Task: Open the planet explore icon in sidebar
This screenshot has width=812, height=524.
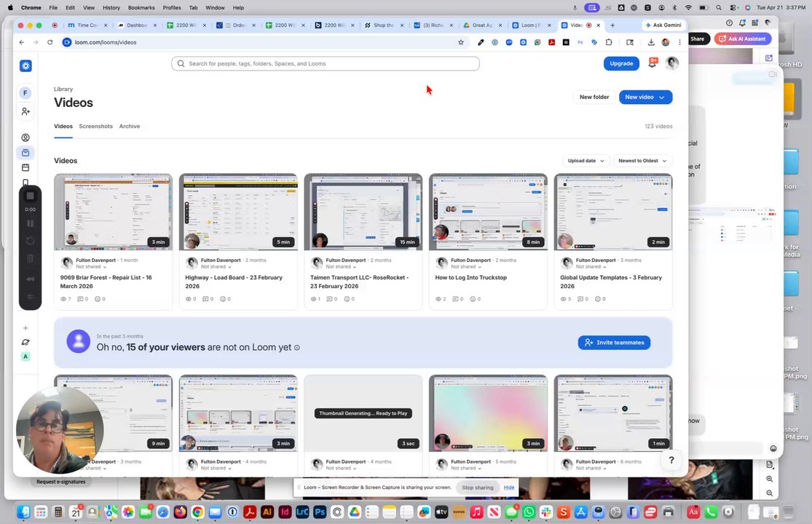Action: pos(25,342)
